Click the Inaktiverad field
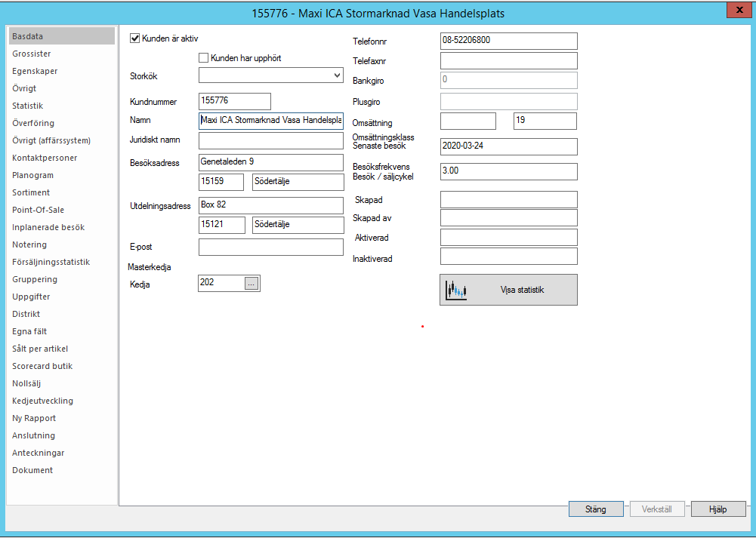 (x=509, y=257)
